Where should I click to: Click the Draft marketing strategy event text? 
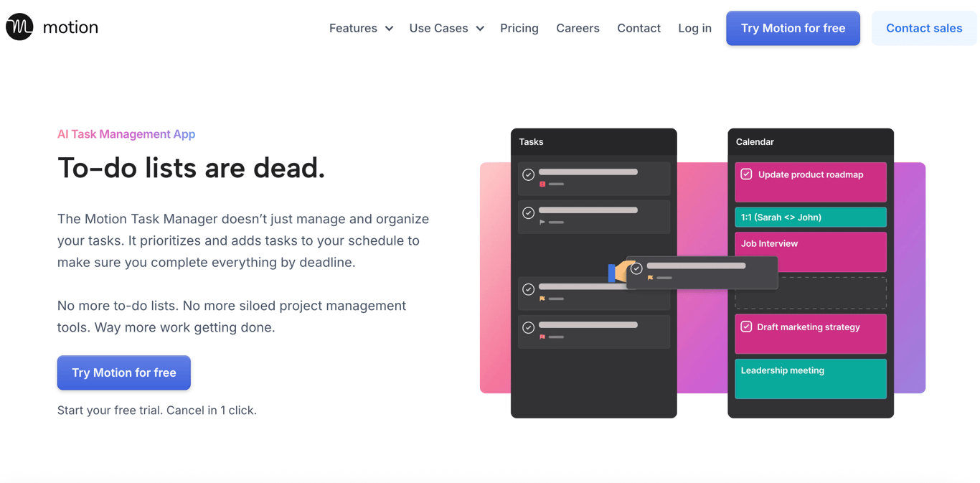(x=809, y=327)
